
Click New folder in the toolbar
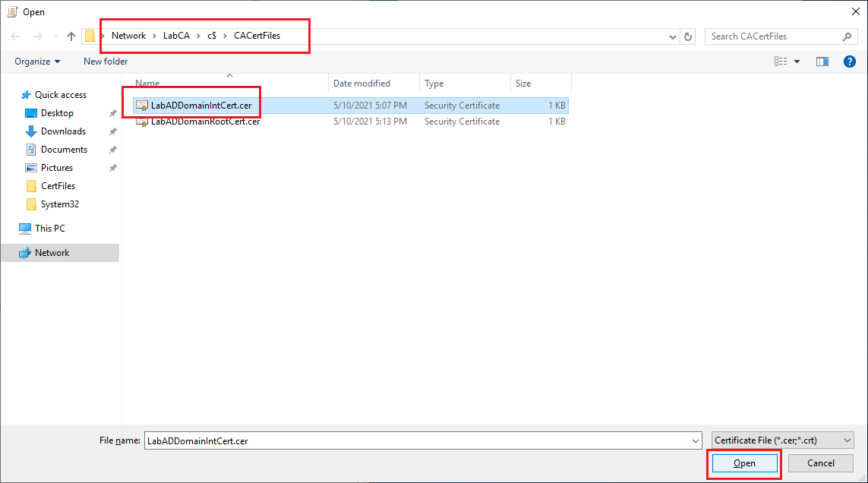click(x=106, y=62)
